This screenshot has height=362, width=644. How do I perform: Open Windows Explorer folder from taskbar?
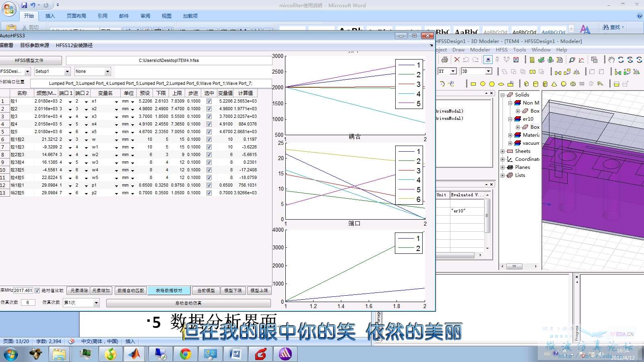click(x=60, y=354)
